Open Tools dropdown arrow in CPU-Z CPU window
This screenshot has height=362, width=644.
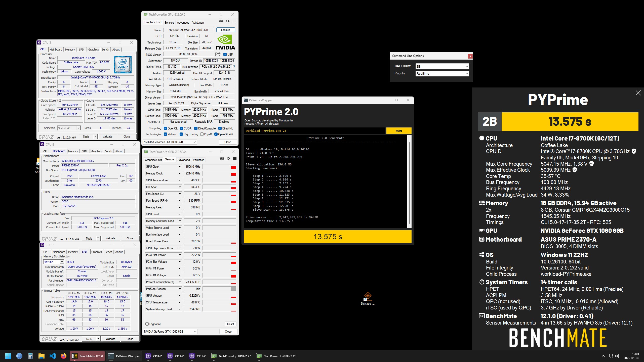pos(95,137)
